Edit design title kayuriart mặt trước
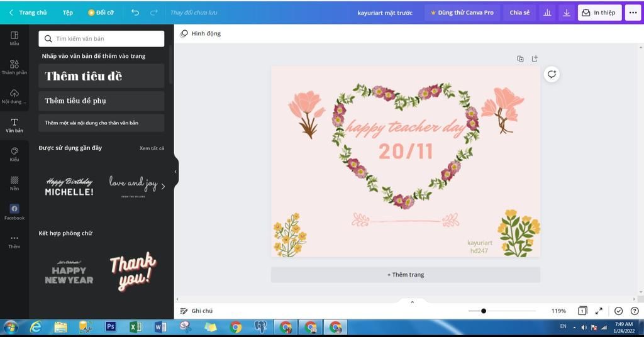 tap(385, 13)
